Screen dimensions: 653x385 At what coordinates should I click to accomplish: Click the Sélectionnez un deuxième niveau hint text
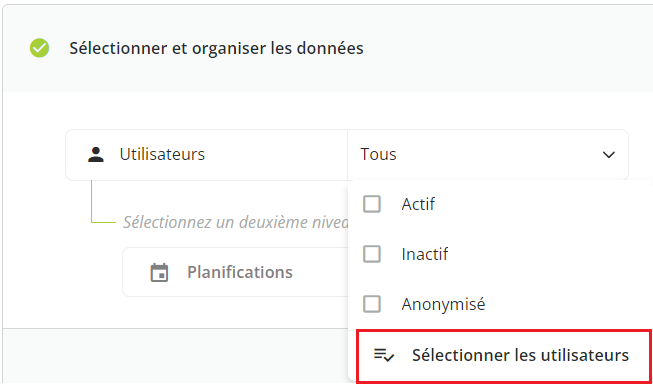tap(236, 222)
